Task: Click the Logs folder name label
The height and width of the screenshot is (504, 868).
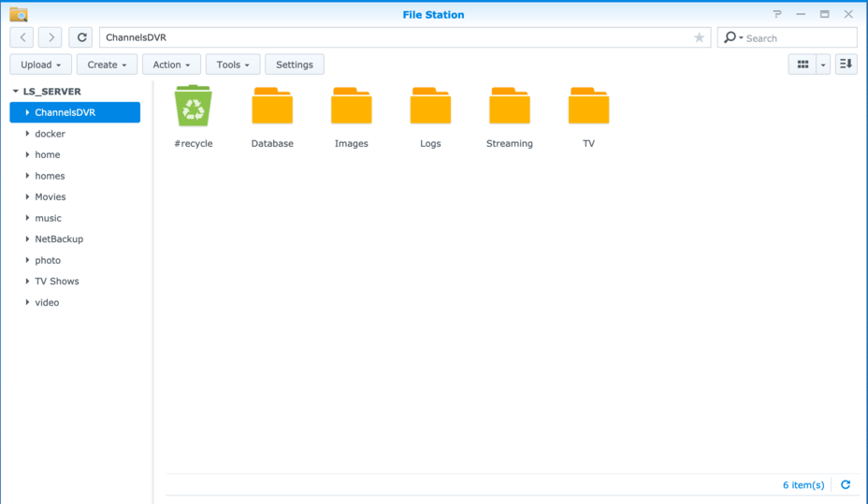Action: tap(430, 143)
